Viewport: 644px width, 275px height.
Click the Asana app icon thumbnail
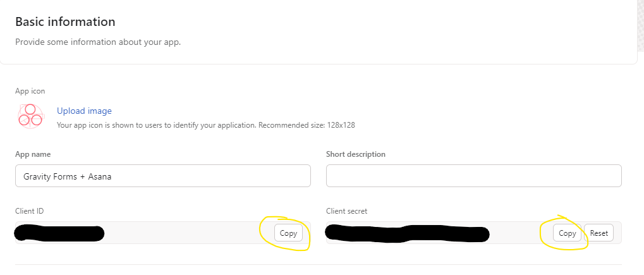[30, 116]
